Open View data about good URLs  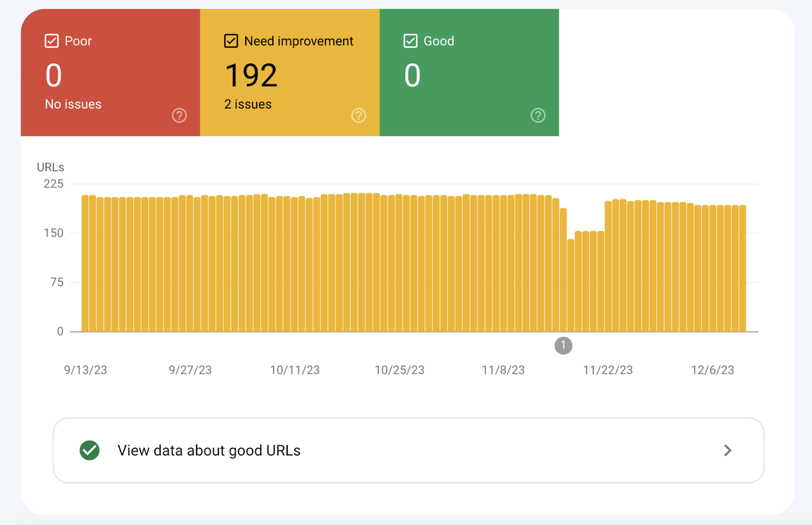pyautogui.click(x=409, y=450)
